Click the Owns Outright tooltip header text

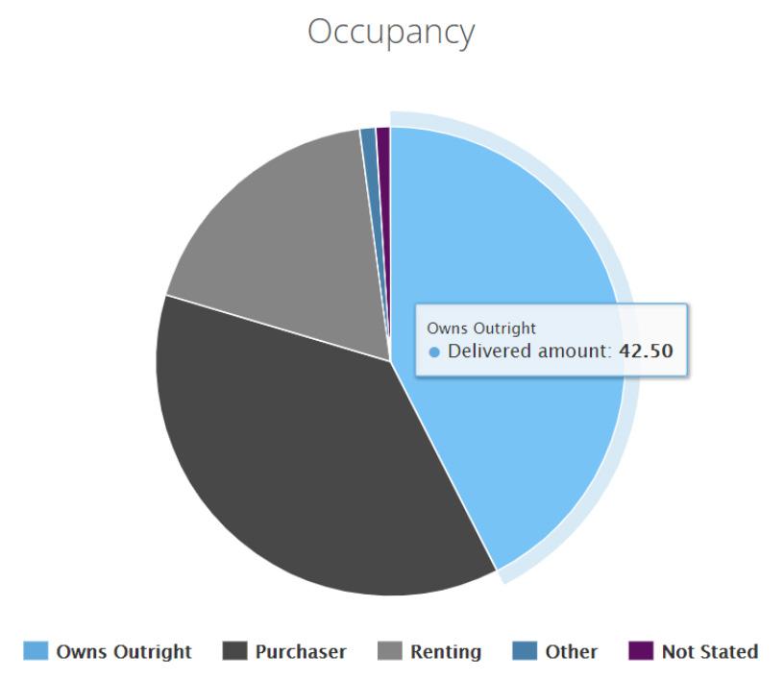point(481,328)
